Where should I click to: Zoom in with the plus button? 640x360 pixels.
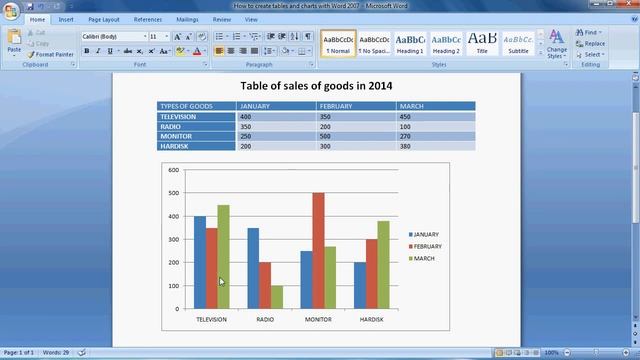coord(626,352)
